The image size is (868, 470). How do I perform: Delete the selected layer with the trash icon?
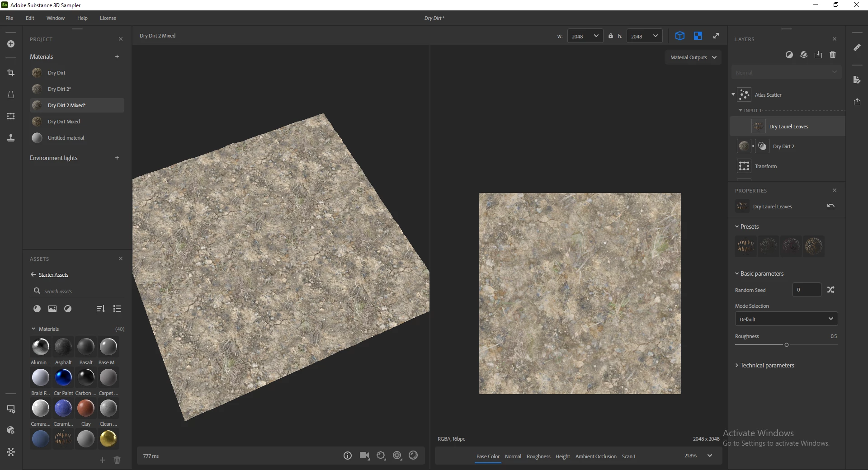(x=833, y=55)
